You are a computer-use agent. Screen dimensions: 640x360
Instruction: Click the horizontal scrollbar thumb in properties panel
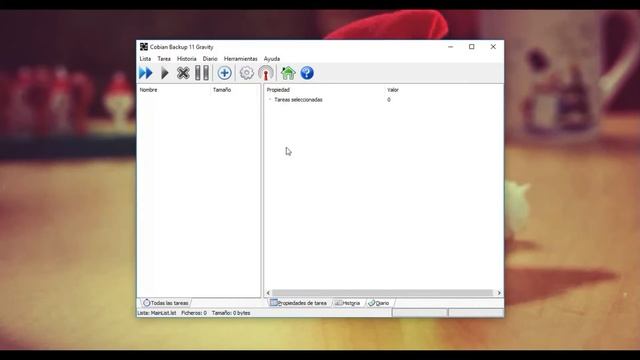pos(382,293)
